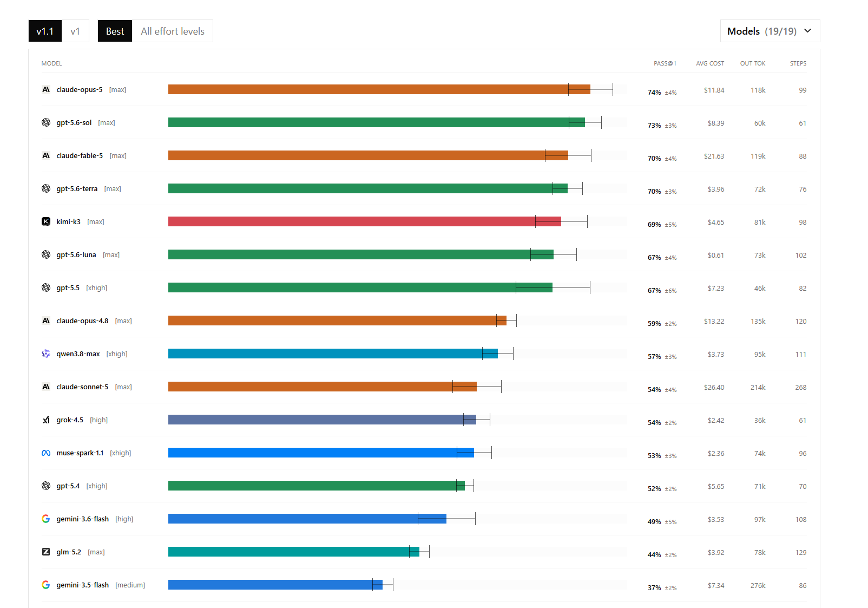Image resolution: width=868 pixels, height=608 pixels.
Task: Sort by the PASS@1 column header
Action: (665, 63)
